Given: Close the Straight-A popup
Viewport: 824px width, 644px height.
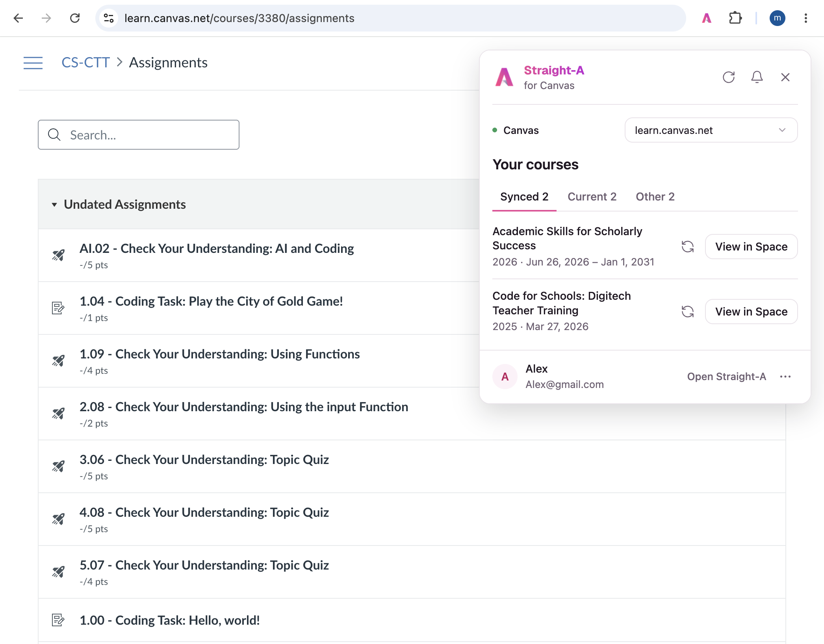Looking at the screenshot, I should tap(785, 77).
